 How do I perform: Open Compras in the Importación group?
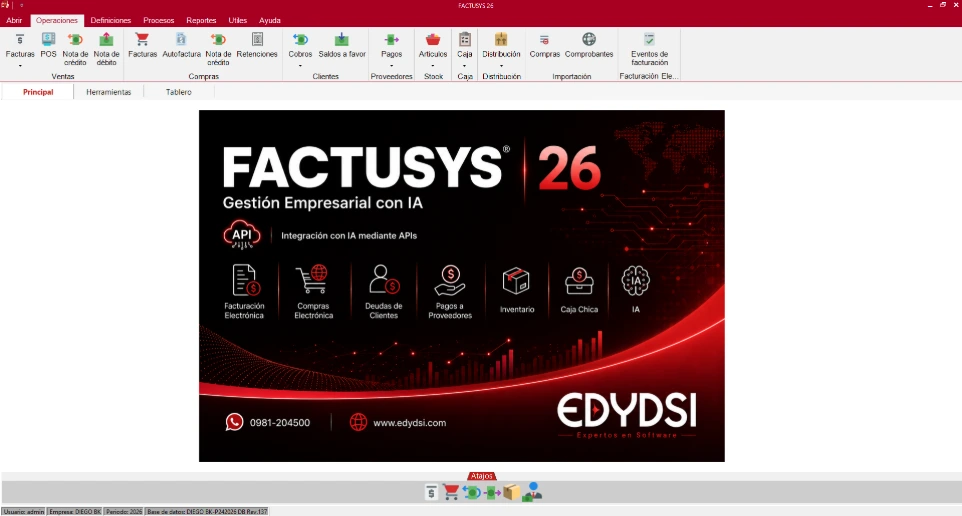click(x=545, y=46)
